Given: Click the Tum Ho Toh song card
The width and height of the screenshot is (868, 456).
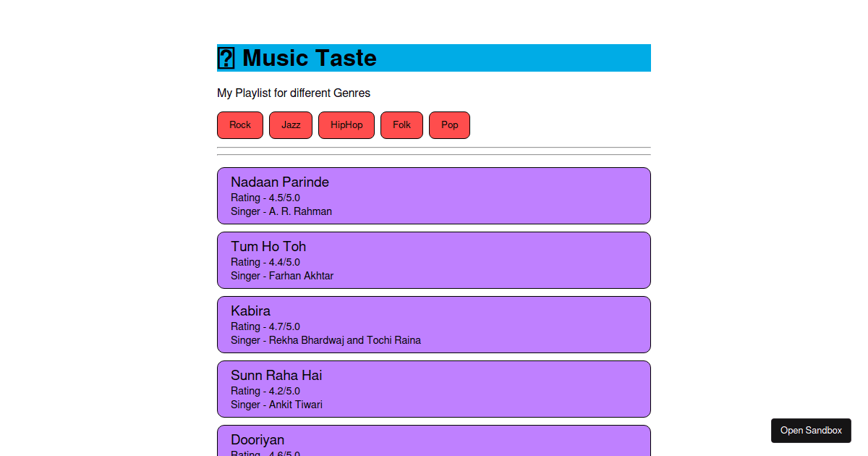Looking at the screenshot, I should (x=433, y=260).
